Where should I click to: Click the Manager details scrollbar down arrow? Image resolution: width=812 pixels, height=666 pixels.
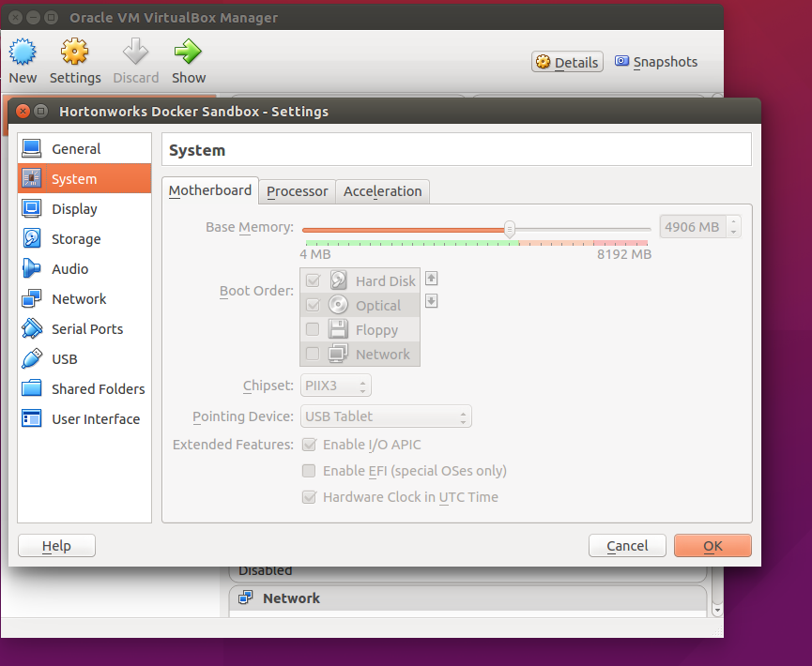coord(717,611)
